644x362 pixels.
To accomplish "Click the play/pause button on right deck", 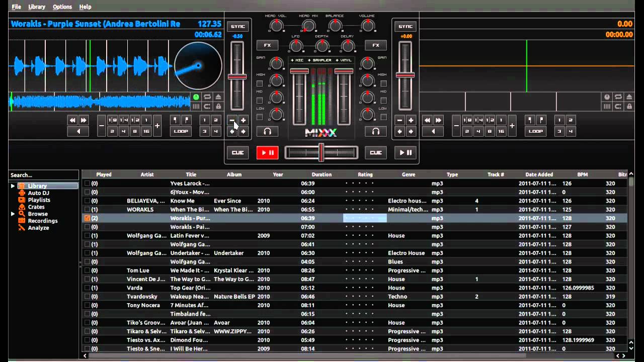I will pyautogui.click(x=406, y=152).
